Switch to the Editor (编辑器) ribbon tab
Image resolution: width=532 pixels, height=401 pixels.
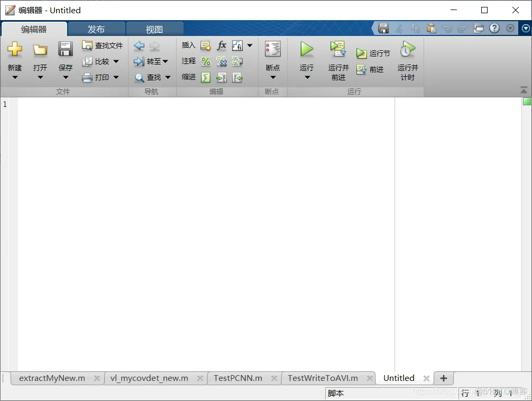(34, 29)
